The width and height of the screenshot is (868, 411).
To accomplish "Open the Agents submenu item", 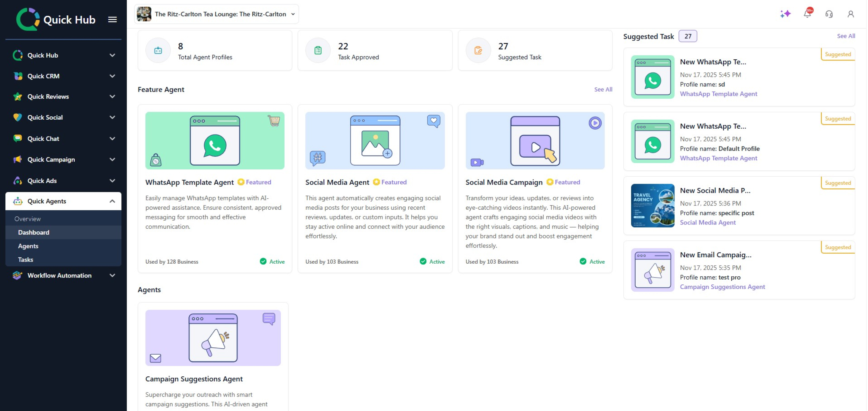I will tap(28, 246).
